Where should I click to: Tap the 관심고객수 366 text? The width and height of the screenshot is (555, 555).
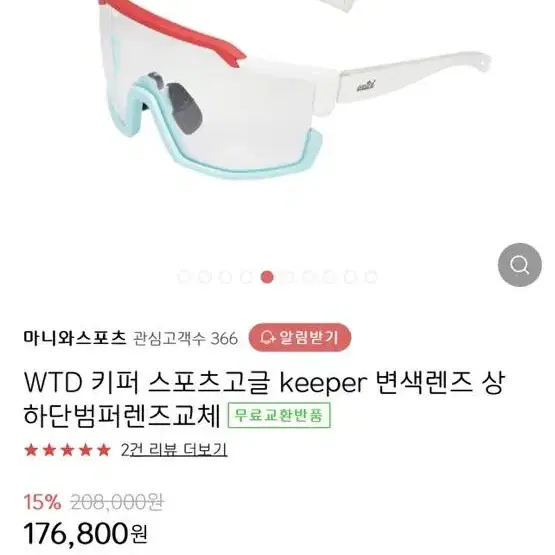click(x=185, y=338)
